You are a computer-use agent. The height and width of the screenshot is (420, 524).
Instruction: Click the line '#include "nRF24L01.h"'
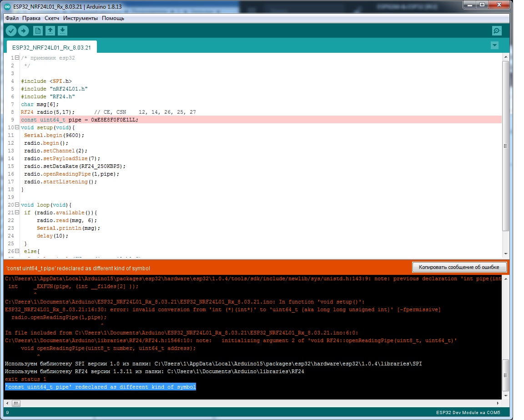[x=54, y=89]
